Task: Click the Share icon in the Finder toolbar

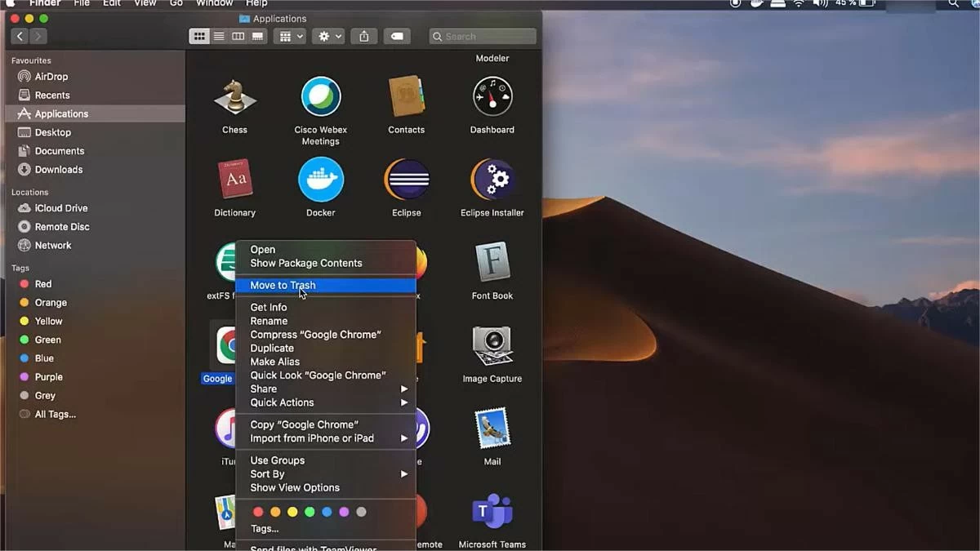Action: tap(363, 36)
